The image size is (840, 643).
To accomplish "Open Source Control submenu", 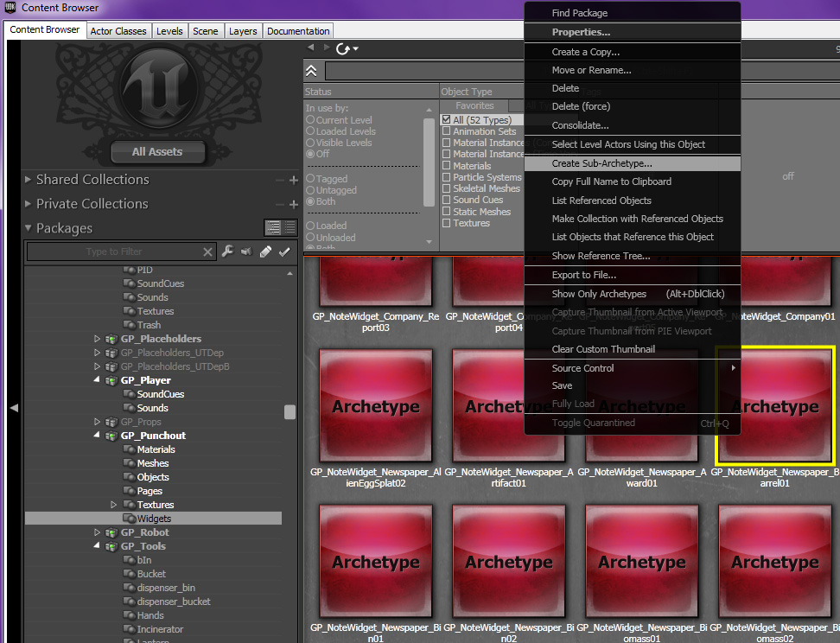I will [632, 368].
